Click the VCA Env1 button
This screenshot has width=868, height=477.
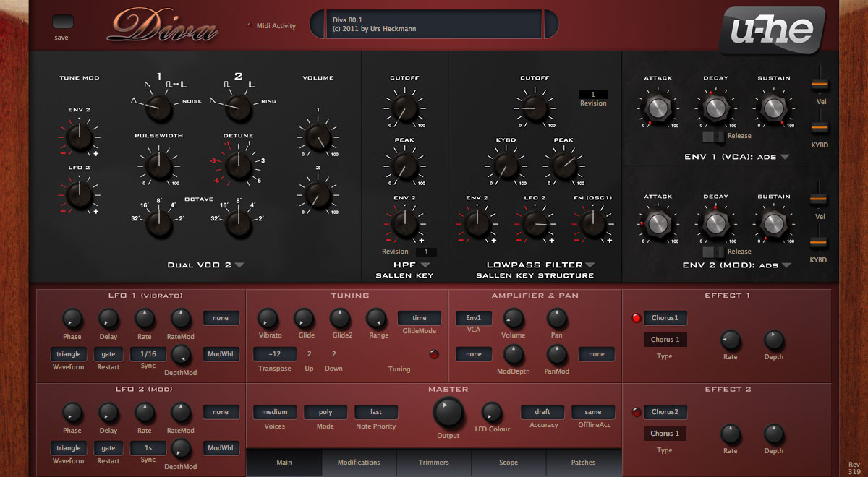point(474,318)
